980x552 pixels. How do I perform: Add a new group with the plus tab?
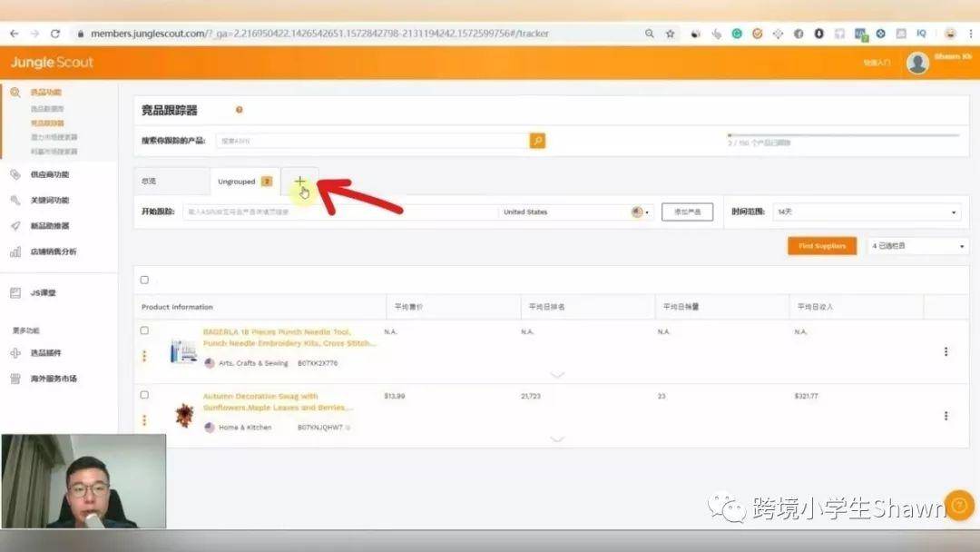(300, 181)
